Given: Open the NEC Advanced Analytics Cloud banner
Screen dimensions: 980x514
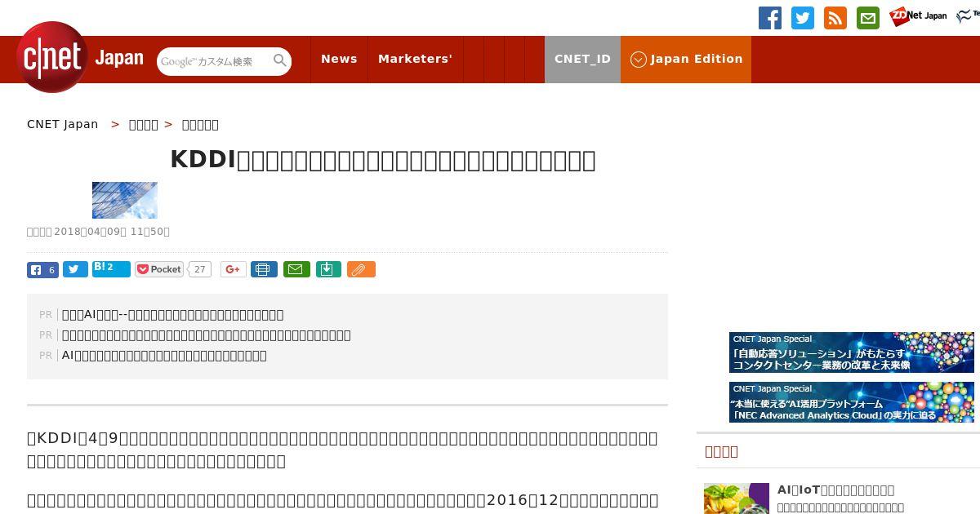Looking at the screenshot, I should click(x=852, y=402).
